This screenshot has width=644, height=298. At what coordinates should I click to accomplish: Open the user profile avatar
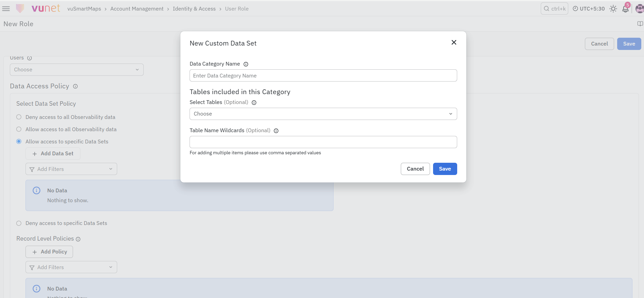(x=640, y=9)
